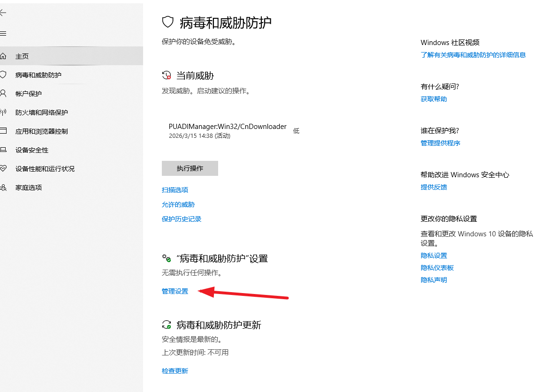The height and width of the screenshot is (392, 547).
Task: Open 了解有关病毒和威胁防护的详细信息 link
Action: coord(473,55)
